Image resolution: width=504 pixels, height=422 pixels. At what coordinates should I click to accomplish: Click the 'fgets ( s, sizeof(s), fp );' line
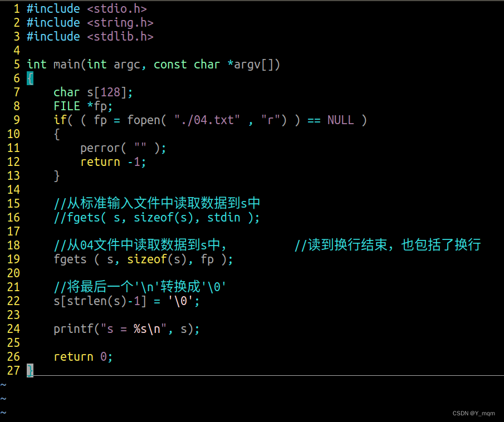point(143,259)
